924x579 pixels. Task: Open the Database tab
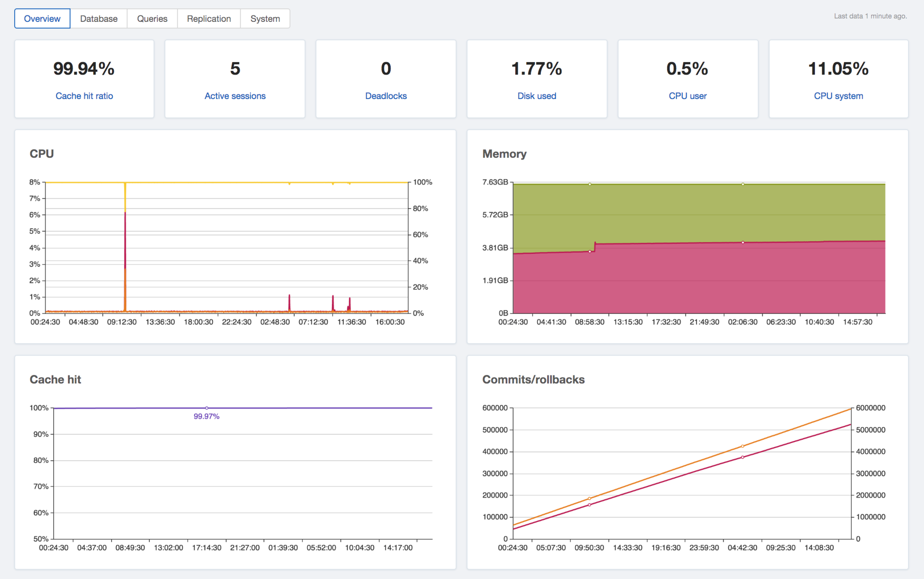pos(99,18)
